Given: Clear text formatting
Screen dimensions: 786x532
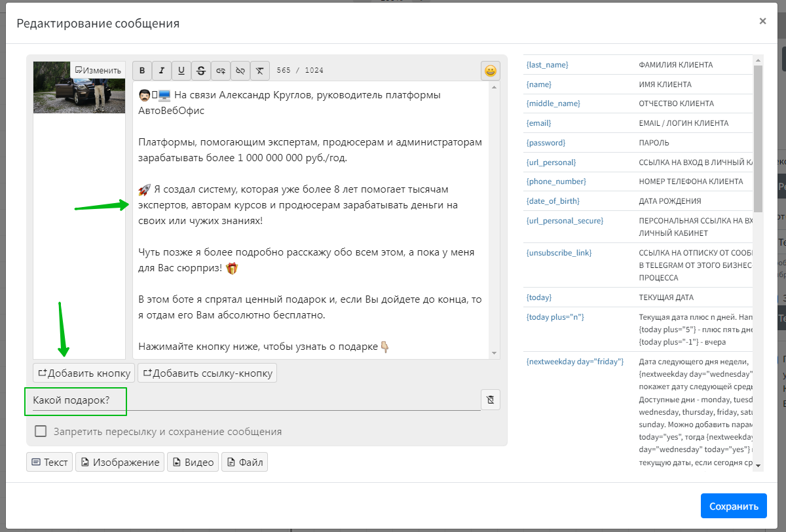Looking at the screenshot, I should tap(260, 71).
